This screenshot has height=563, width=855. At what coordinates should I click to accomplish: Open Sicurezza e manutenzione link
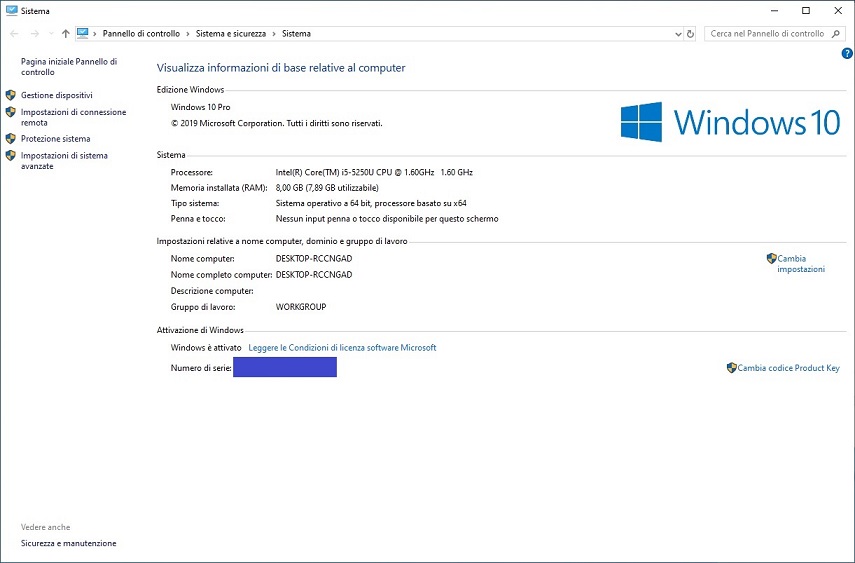click(69, 543)
